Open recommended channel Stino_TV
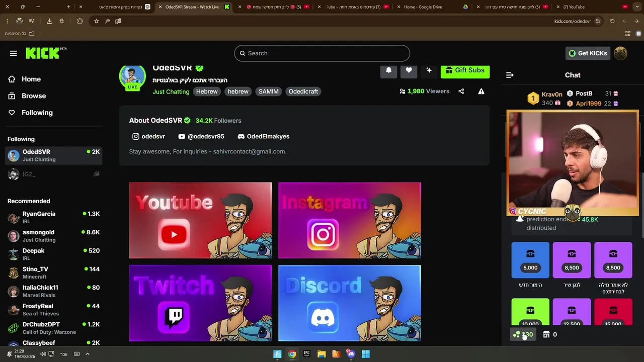Screen dimensions: 644x362 click(x=54, y=273)
